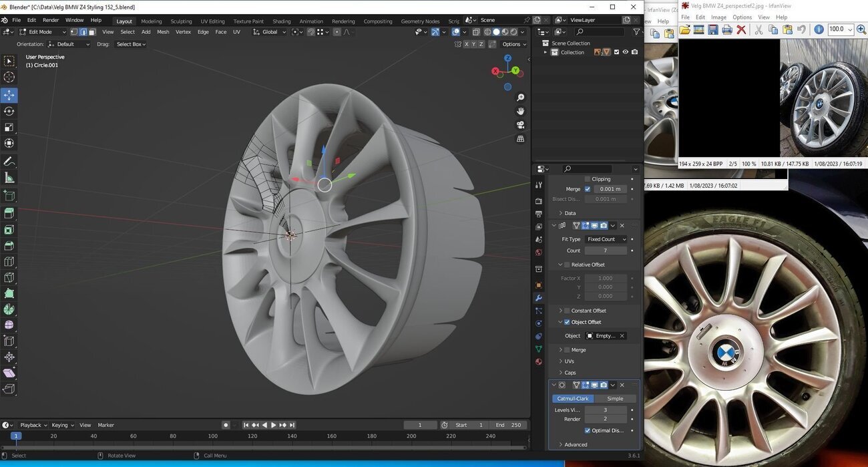This screenshot has height=467, width=868.
Task: Uncheck the Merge checkbox next to 0.001 m
Action: pos(588,189)
